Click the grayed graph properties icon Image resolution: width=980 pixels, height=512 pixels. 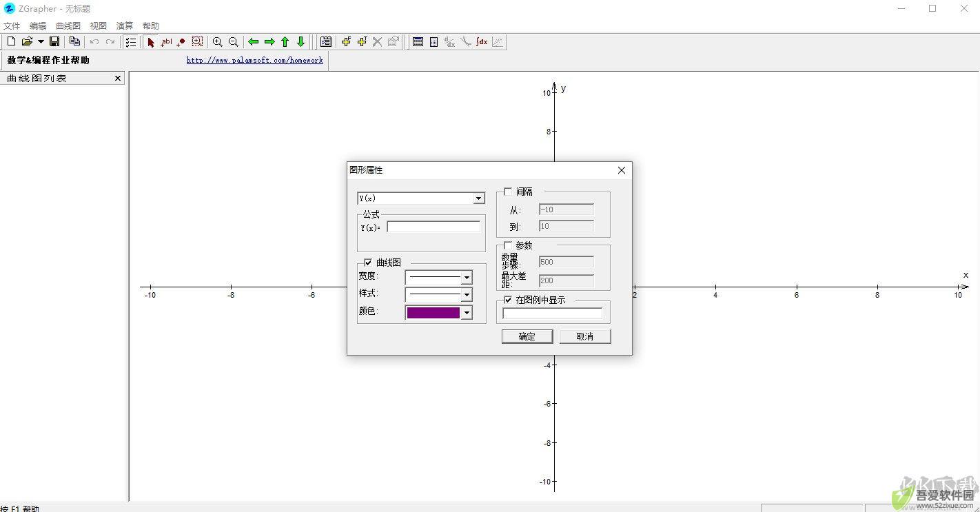pyautogui.click(x=393, y=42)
